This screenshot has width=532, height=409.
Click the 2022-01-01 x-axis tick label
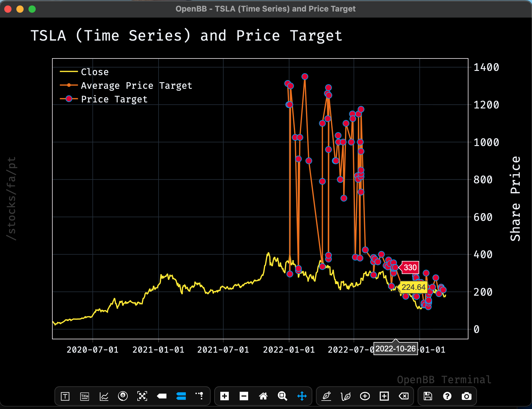click(289, 350)
